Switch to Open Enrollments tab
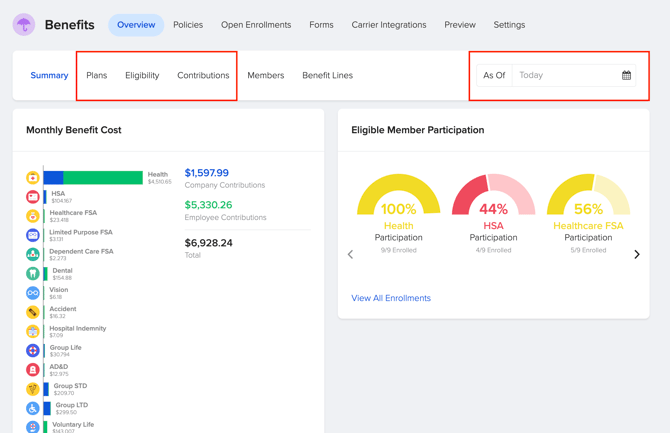670x433 pixels. click(256, 25)
